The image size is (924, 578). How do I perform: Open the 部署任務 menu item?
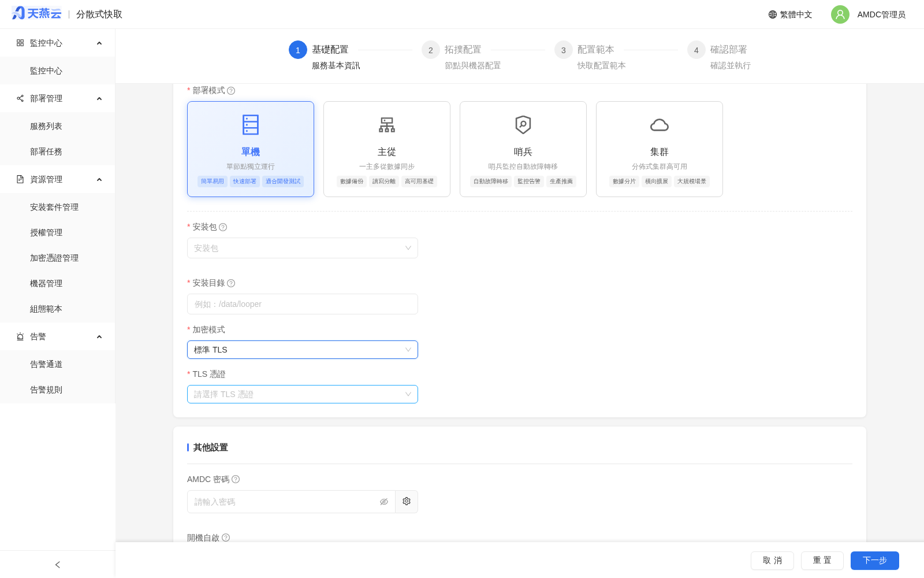click(x=58, y=151)
